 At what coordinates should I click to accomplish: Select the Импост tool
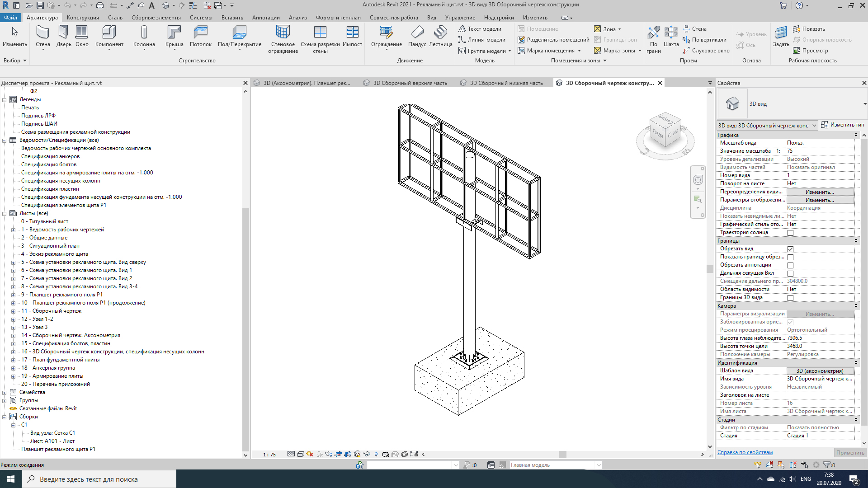pos(352,36)
